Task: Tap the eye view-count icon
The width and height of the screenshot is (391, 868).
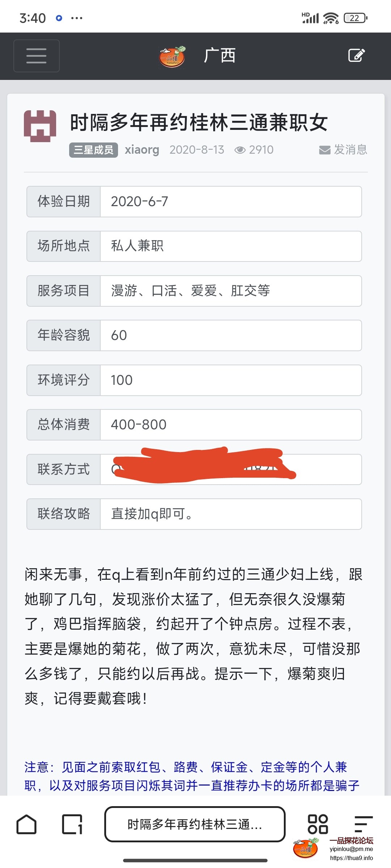Action: point(240,150)
